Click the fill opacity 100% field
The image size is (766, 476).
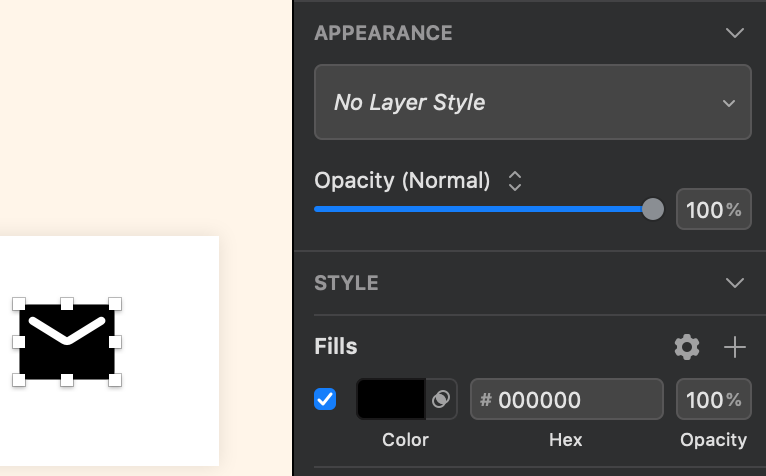(713, 400)
